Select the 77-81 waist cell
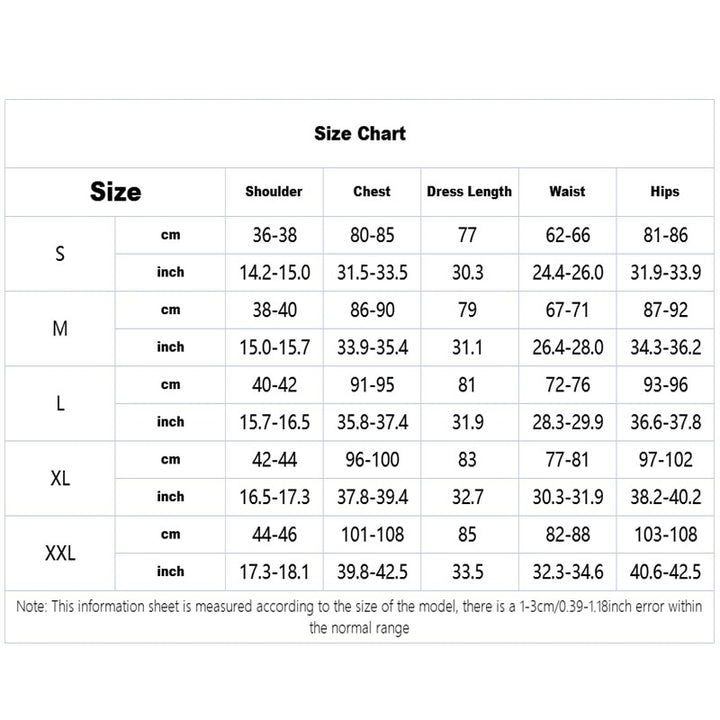The height and width of the screenshot is (720, 720). pos(567,460)
